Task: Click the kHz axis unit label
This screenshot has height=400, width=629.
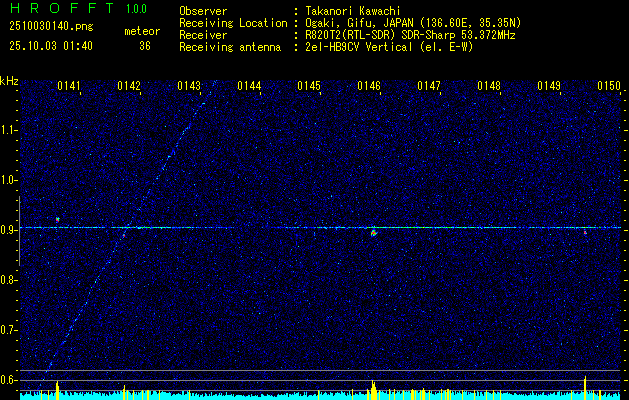Action: [10, 81]
